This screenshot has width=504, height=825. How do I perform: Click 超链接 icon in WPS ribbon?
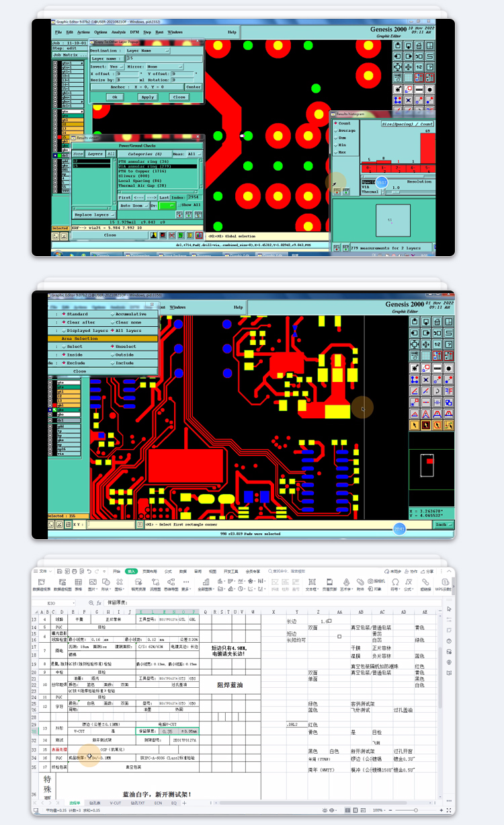point(426,585)
